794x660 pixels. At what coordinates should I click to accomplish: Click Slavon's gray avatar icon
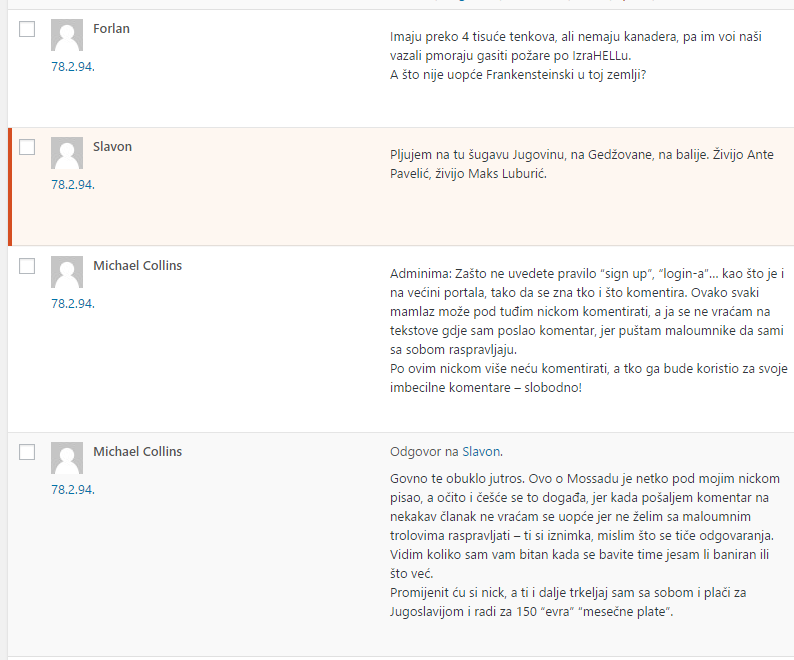pos(67,154)
